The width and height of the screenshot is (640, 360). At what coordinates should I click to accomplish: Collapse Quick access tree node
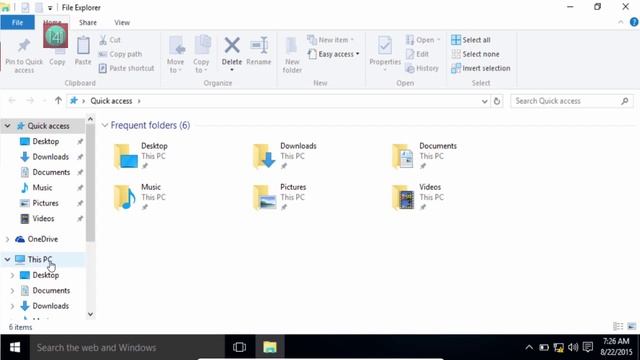pos(7,126)
